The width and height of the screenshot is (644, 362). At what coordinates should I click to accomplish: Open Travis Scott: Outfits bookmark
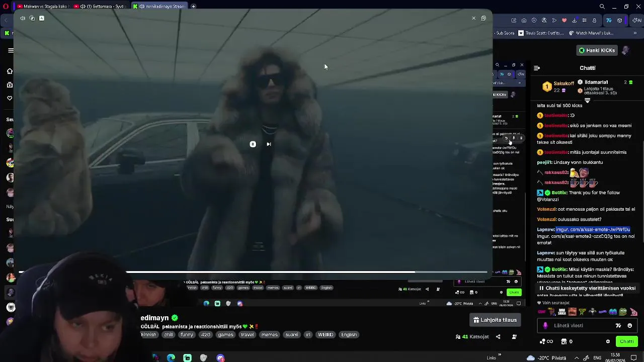click(x=541, y=33)
